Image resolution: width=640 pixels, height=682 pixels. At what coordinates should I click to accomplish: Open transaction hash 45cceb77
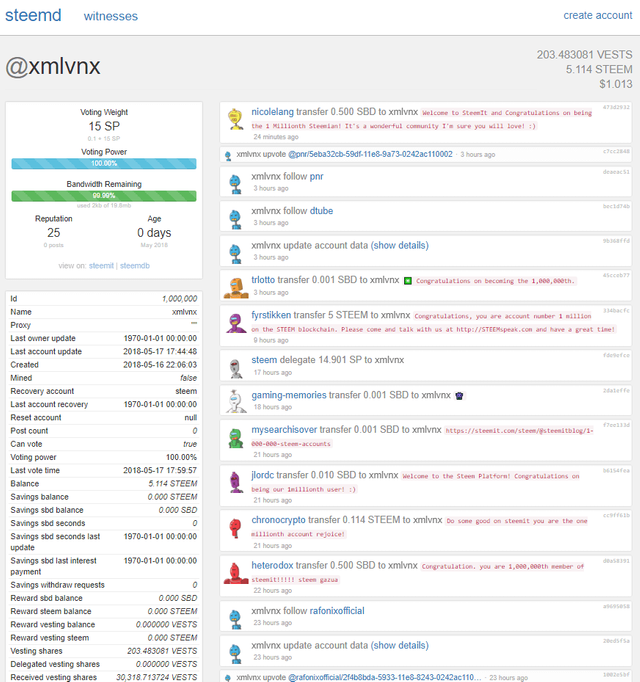click(x=616, y=275)
